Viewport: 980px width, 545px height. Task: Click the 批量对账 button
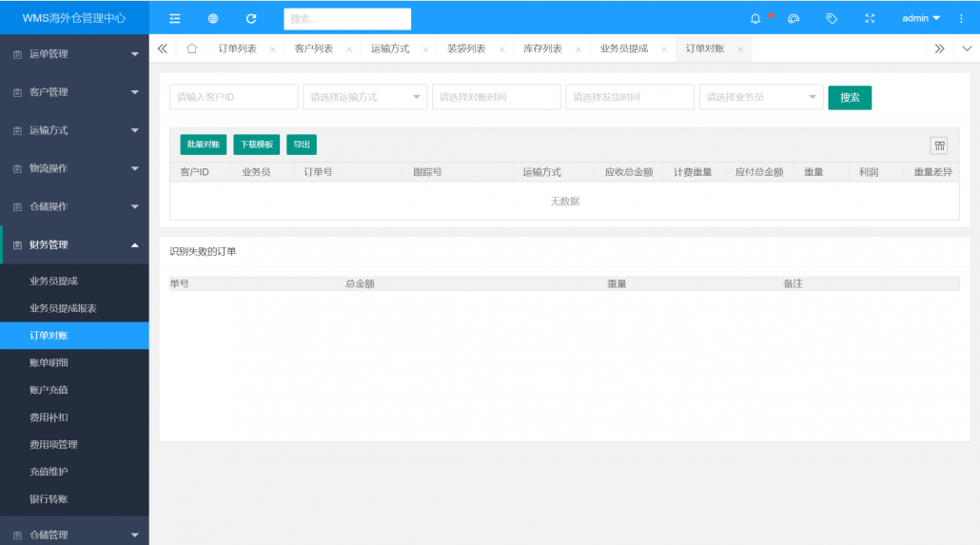click(203, 145)
